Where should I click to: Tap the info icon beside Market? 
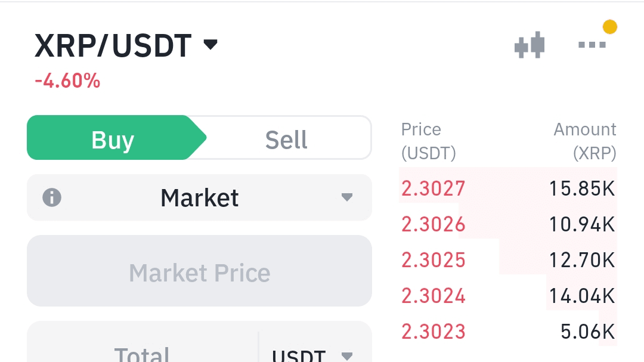click(x=52, y=197)
